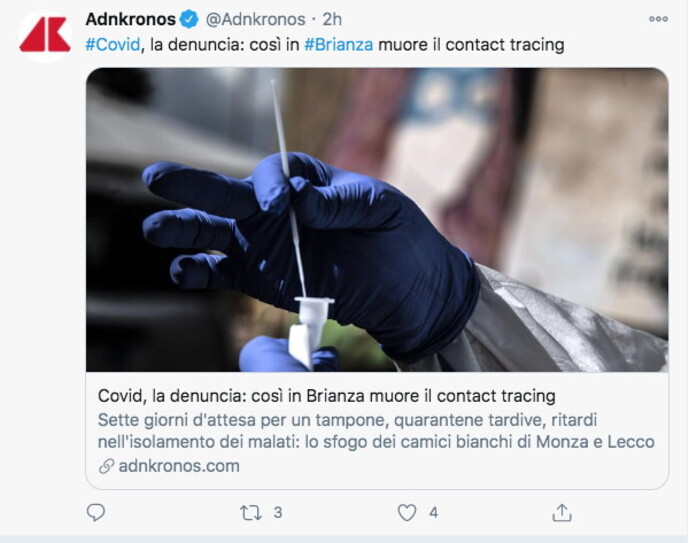Click the card description starting Sette giorni
This screenshot has width=689, height=543.
376,431
